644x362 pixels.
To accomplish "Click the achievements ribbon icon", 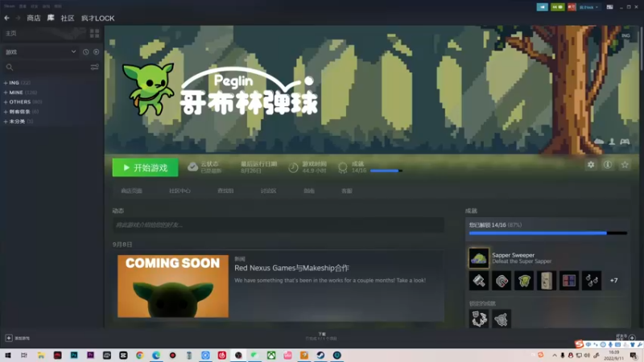I will pyautogui.click(x=343, y=167).
